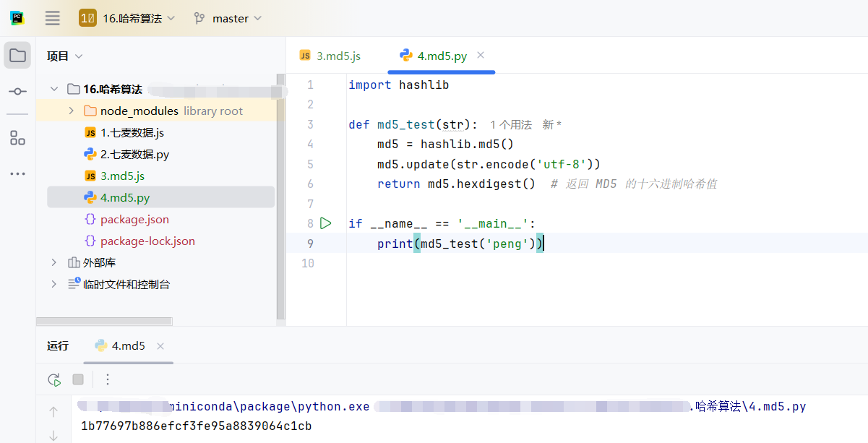
Task: Open the master branch dropdown
Action: (x=228, y=19)
